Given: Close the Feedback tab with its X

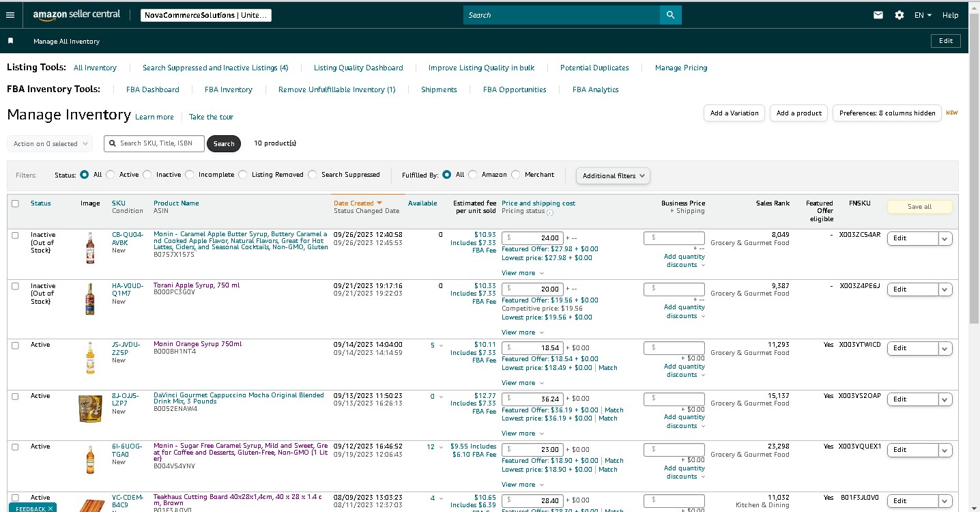Looking at the screenshot, I should (51, 509).
